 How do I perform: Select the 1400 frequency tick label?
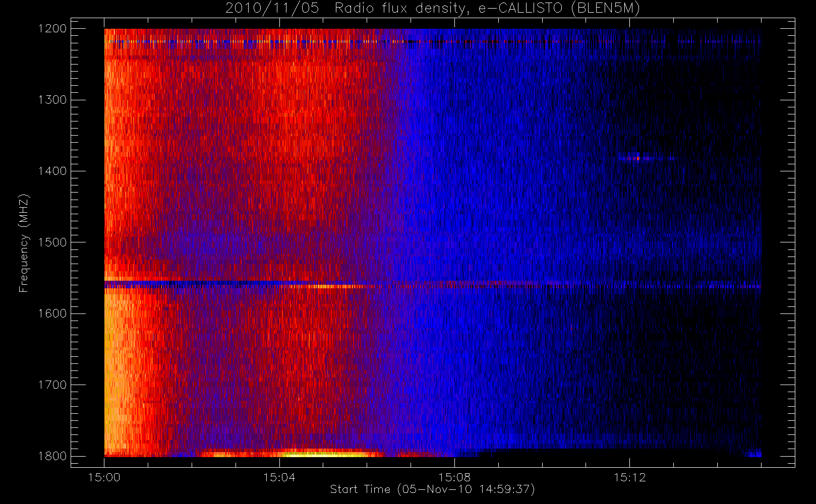pos(52,171)
